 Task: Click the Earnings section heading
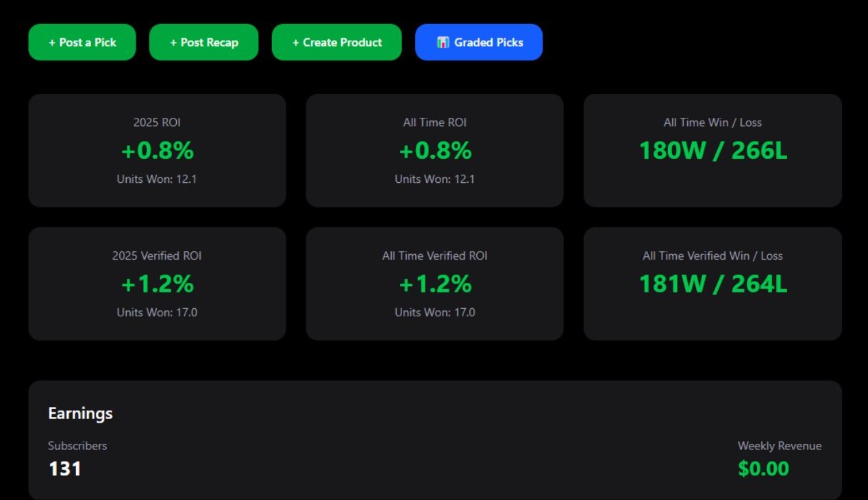click(x=80, y=413)
